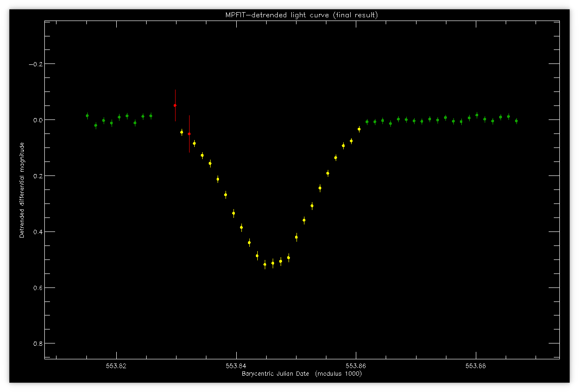Click the Barycentric Julian Date axis label
The width and height of the screenshot is (579, 392).
302,374
